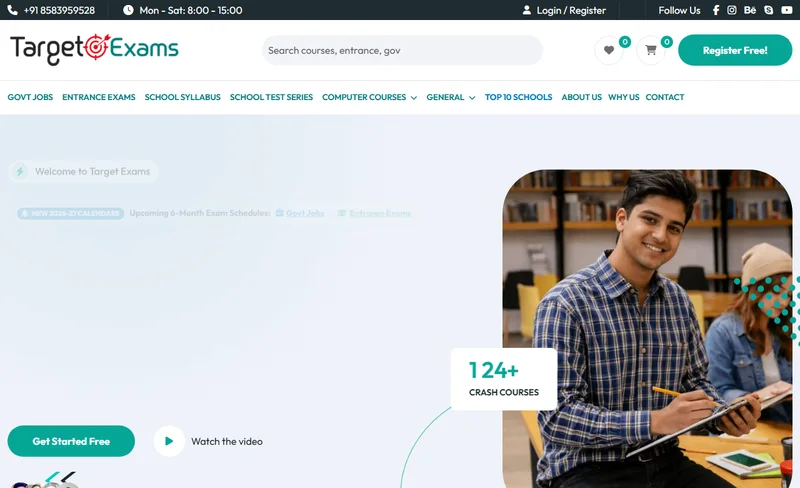Expand the Computer Courses dropdown arrow

point(414,97)
